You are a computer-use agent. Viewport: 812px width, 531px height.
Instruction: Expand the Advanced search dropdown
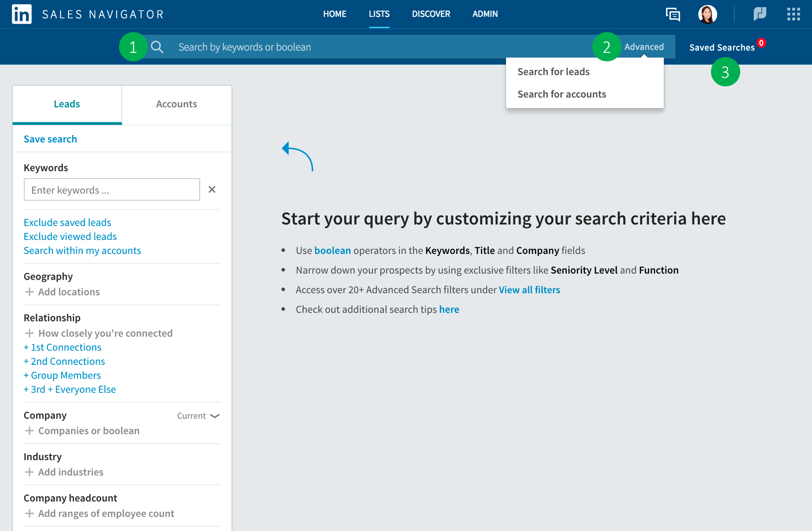644,47
